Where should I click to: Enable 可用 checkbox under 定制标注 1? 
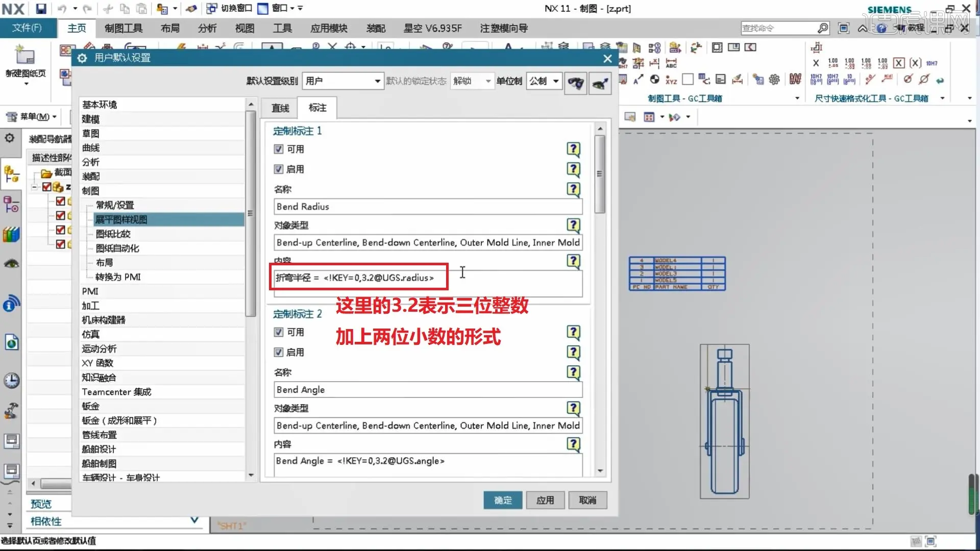click(x=278, y=148)
